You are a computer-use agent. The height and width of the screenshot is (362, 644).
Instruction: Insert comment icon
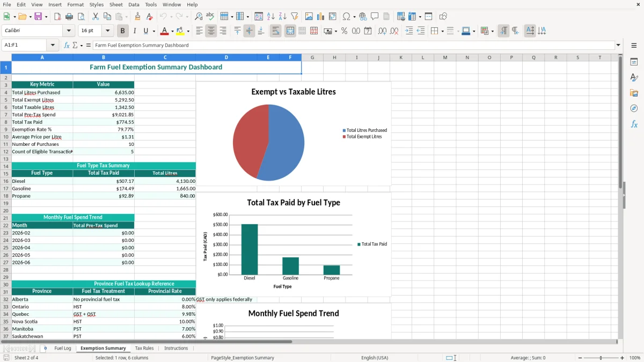[375, 17]
